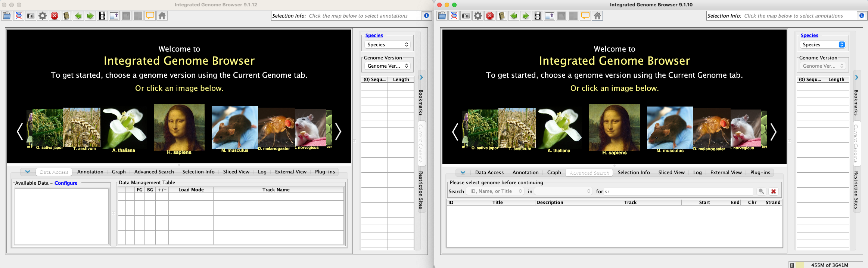Click the brown book icon in left window
The height and width of the screenshot is (268, 868).
66,16
